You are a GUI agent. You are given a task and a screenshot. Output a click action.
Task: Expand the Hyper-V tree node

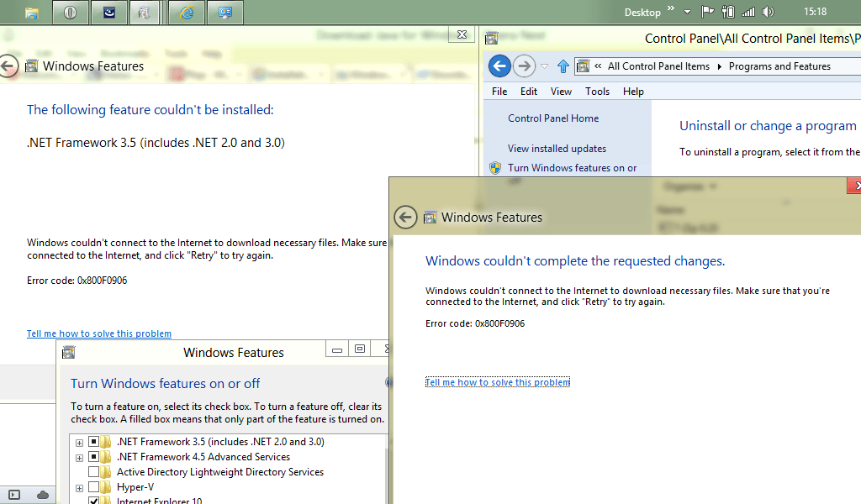coord(80,488)
